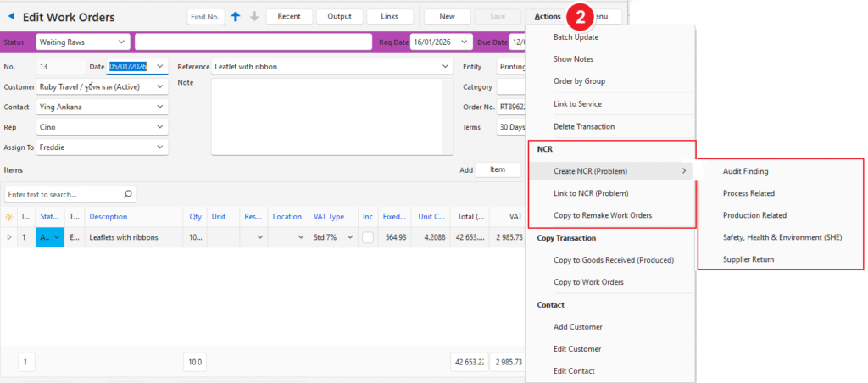Screen dimensions: 868x383
Task: Tick the Inc checkbox for Leaflets with ribbons
Action: tap(368, 238)
